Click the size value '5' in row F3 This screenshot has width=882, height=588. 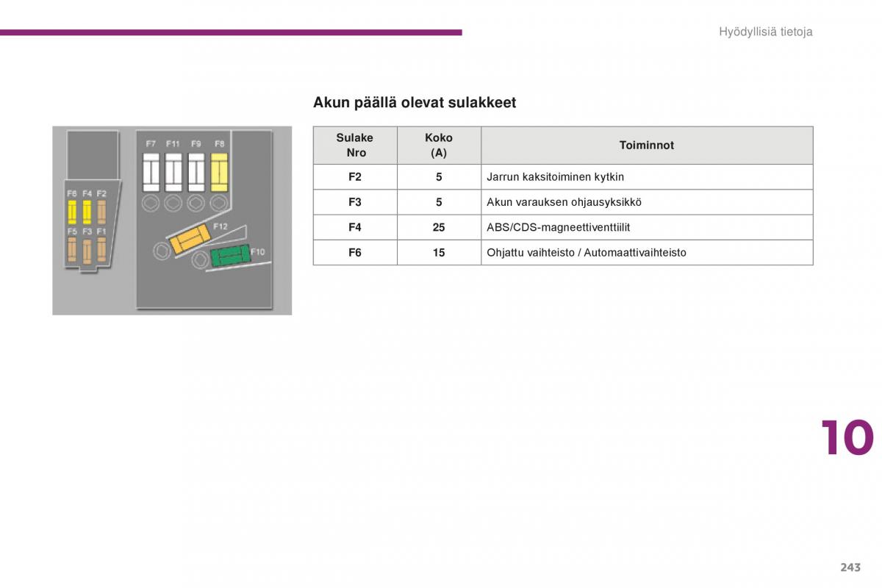coord(439,202)
